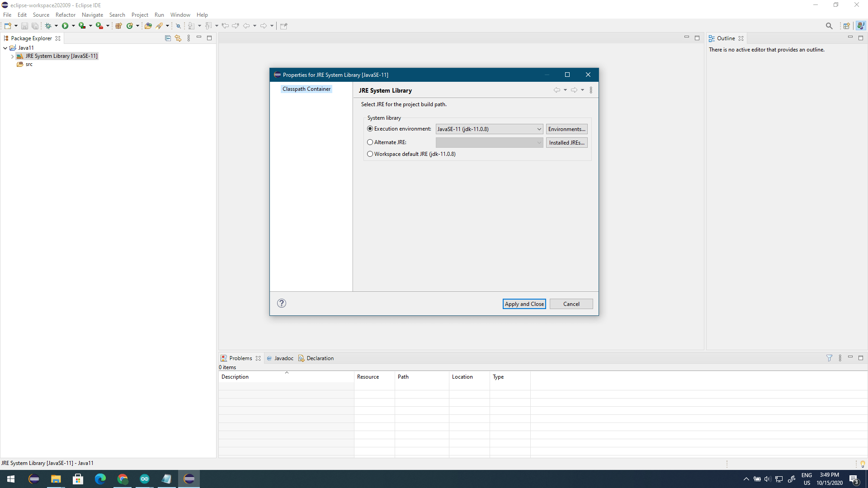Toggle Link with Editor in Package Explorer
Screen dimensions: 868x488
coord(178,38)
